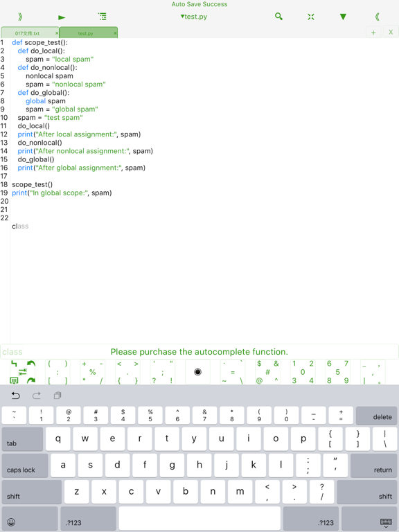399x532 pixels.
Task: Place cursor on 'nonlocal spam' line 5
Action: point(49,76)
